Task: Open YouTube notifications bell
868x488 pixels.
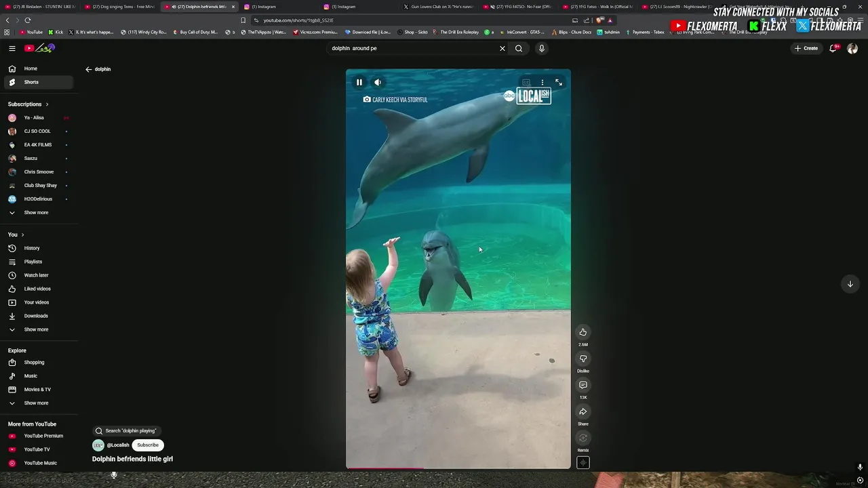Action: pos(833,48)
